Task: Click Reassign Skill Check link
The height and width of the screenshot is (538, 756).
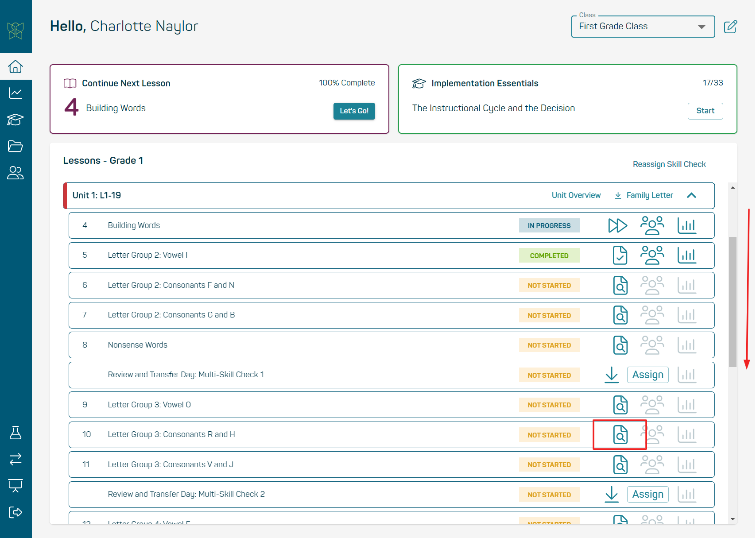Action: coord(669,164)
